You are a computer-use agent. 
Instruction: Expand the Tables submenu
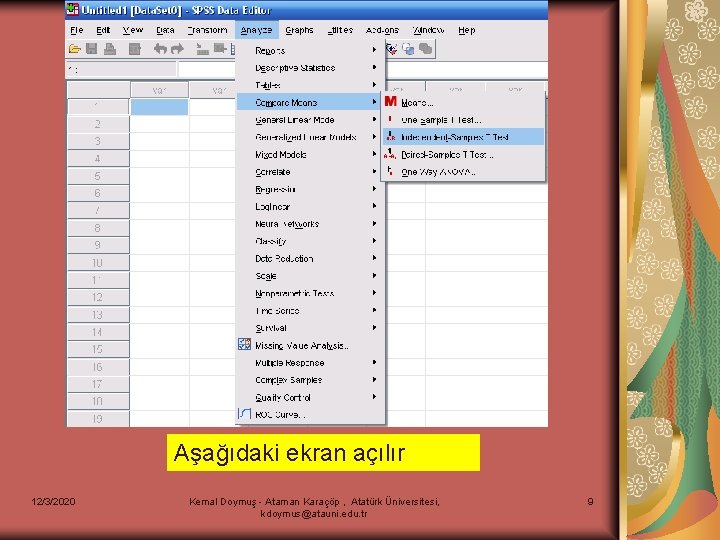click(310, 85)
